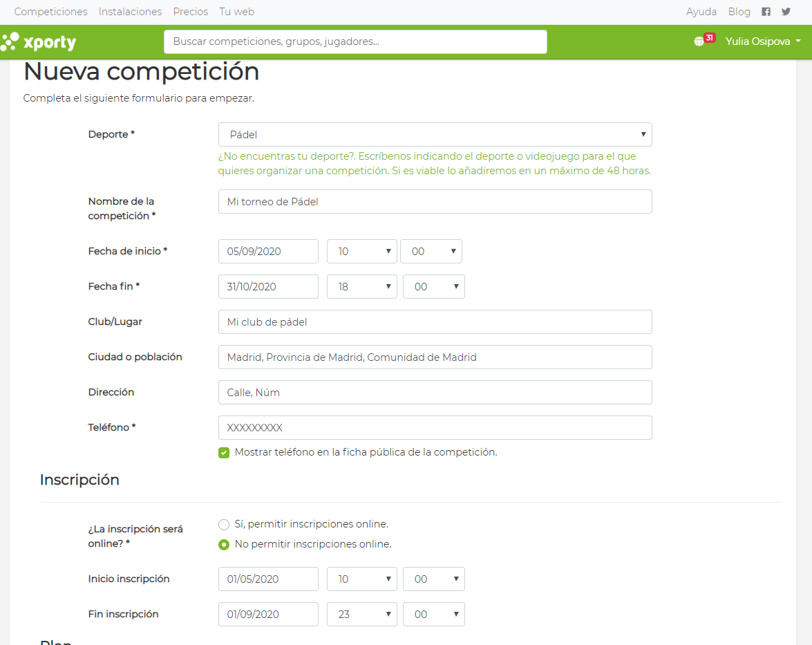
Task: Open the Fin inscripción hour dropdown
Action: coord(362,615)
